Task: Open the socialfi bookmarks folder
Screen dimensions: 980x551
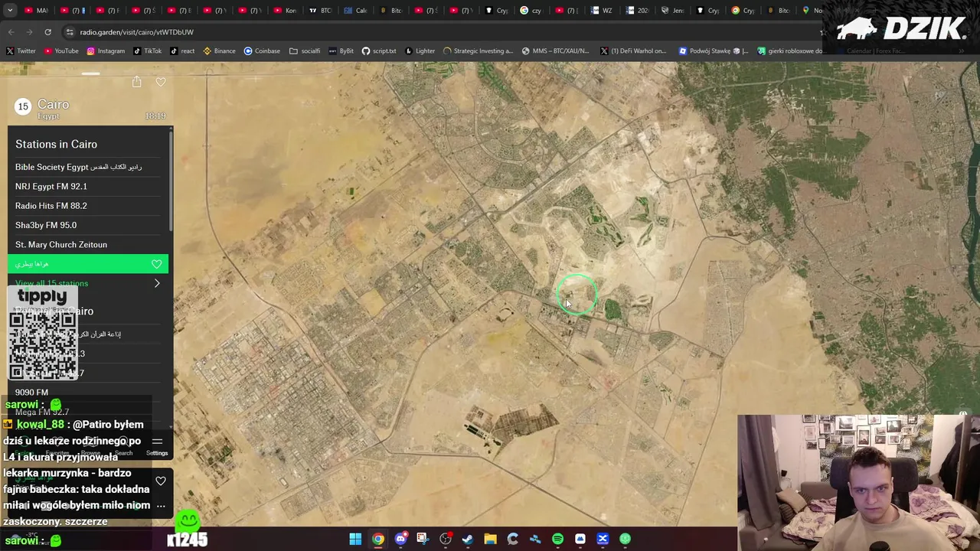Action: pos(305,51)
